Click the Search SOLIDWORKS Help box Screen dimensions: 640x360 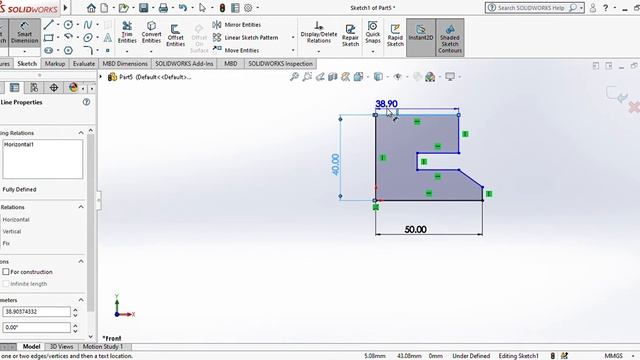click(x=535, y=8)
